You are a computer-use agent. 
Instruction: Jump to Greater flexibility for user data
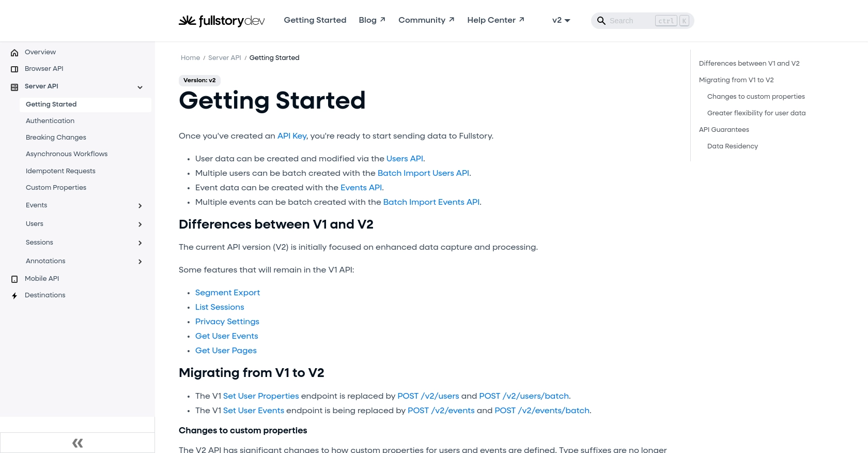(756, 113)
